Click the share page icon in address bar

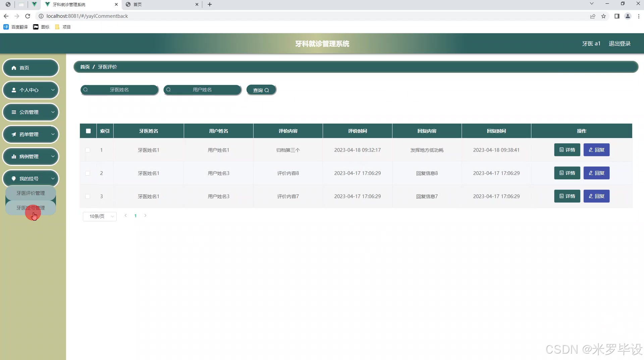593,16
